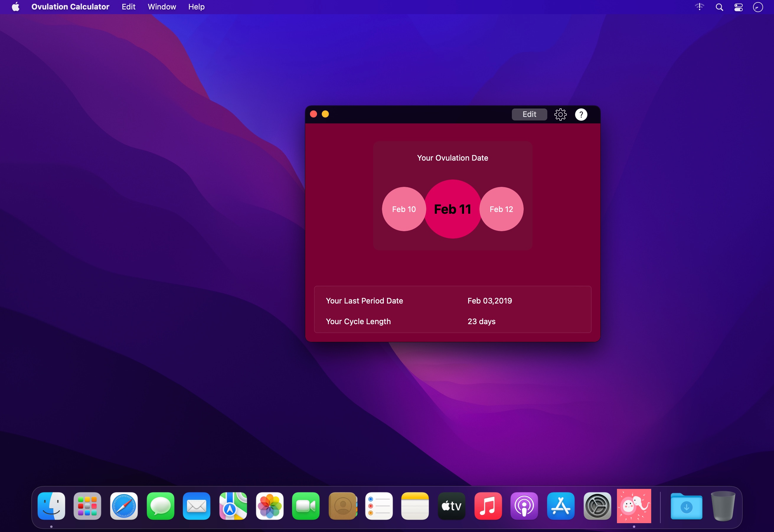Open Apple TV app in Dock
Screen dimensions: 774x532
pos(451,506)
